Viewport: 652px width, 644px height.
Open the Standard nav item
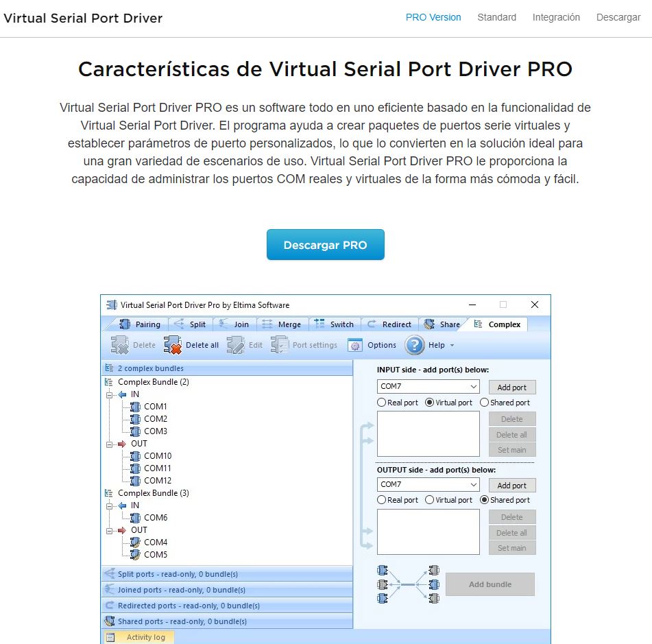pos(496,17)
